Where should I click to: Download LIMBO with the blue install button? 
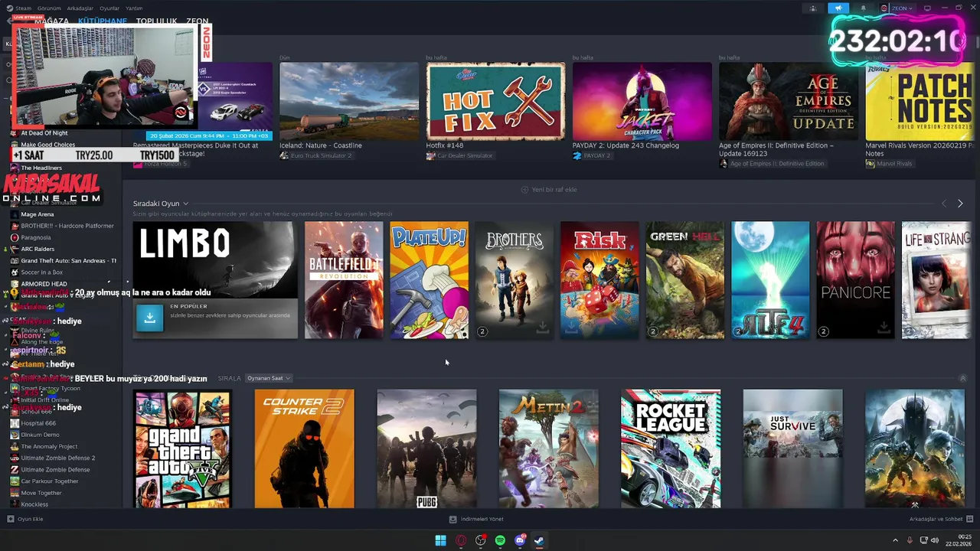click(150, 318)
